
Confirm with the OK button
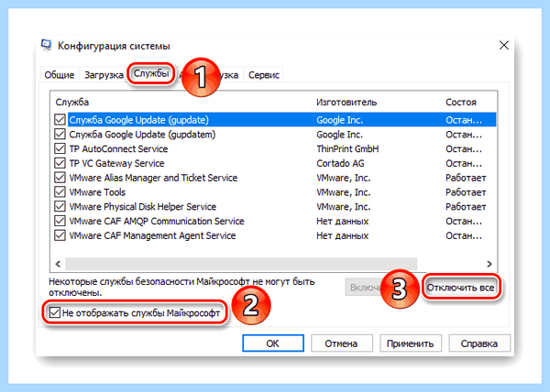tap(273, 343)
